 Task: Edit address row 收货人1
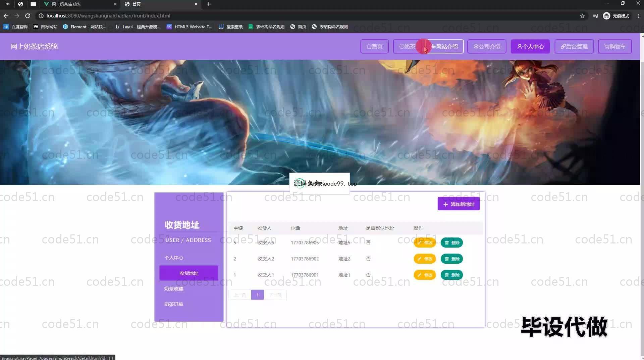[425, 275]
